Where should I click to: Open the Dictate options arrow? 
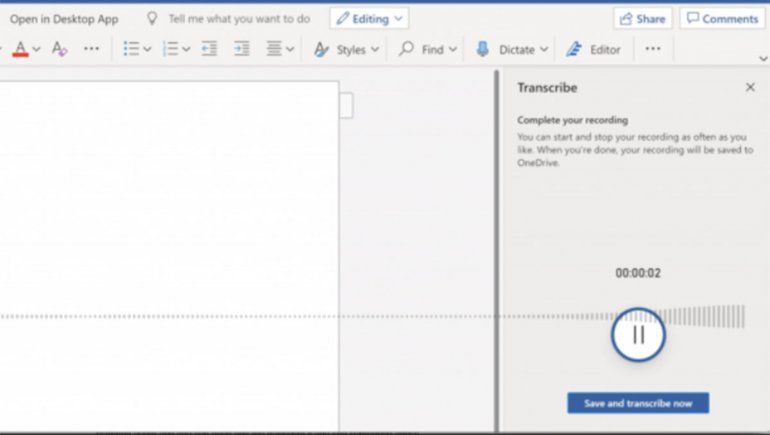coord(544,49)
